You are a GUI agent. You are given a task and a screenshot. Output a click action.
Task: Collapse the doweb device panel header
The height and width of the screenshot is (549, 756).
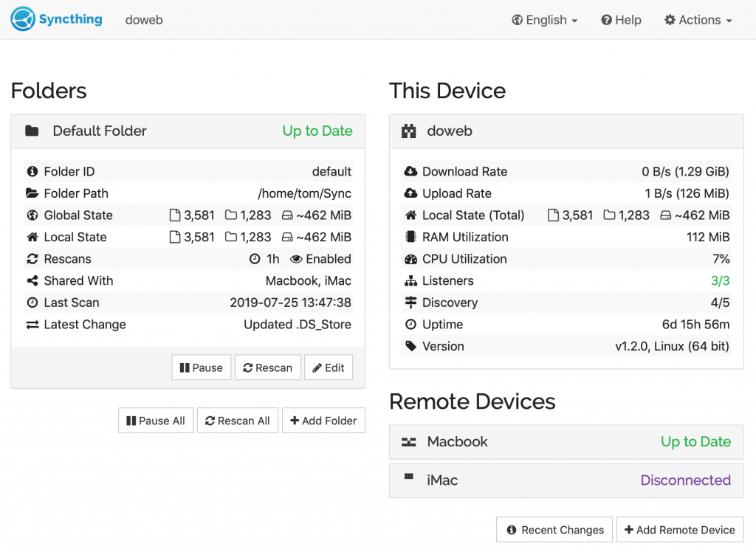click(x=566, y=131)
